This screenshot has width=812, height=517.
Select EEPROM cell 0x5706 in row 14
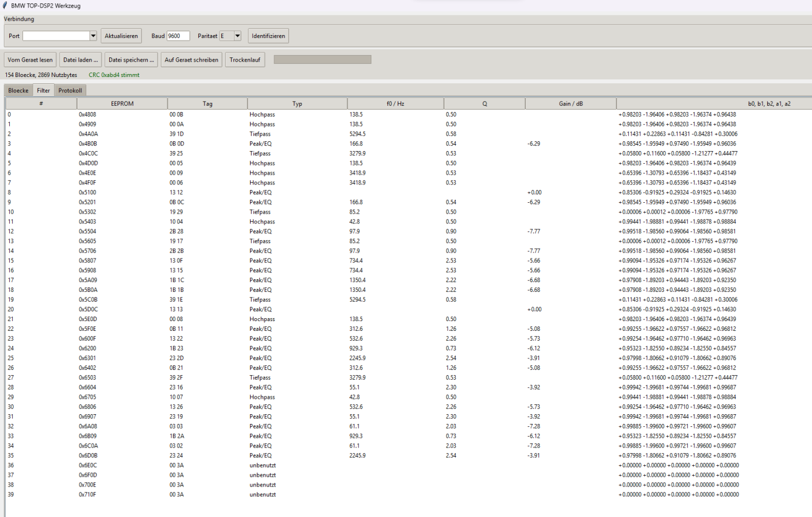pos(87,251)
